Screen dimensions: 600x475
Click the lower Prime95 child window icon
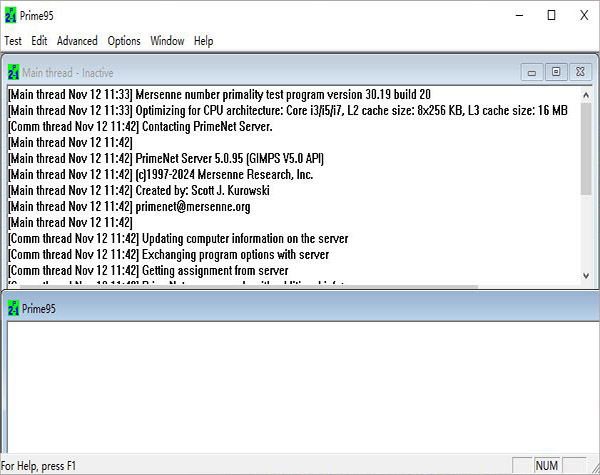(13, 308)
